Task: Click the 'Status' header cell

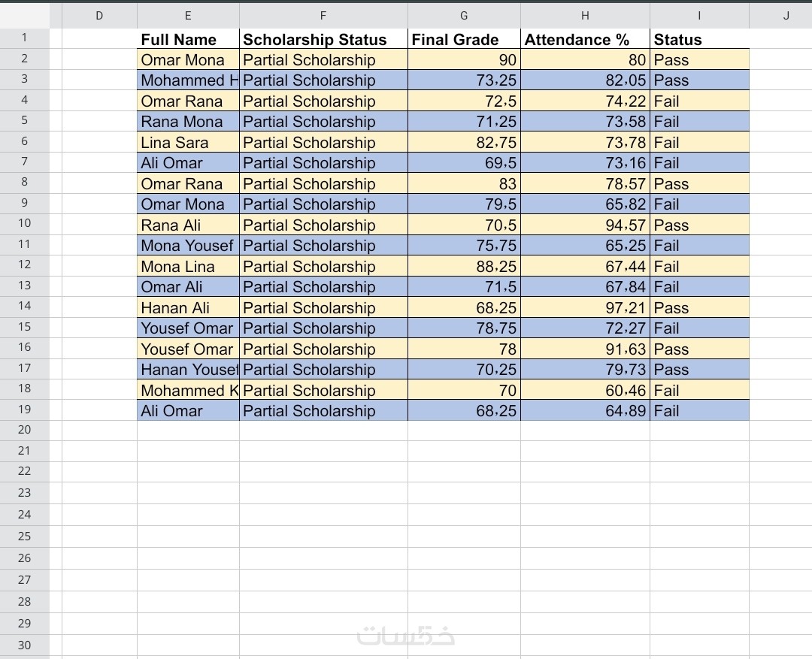Action: tap(699, 40)
